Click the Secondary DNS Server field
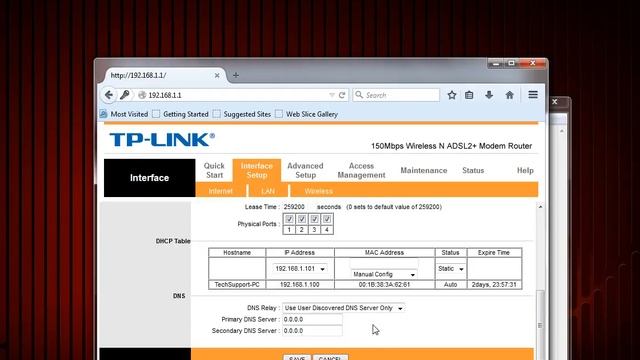640x360 pixels. click(312, 331)
